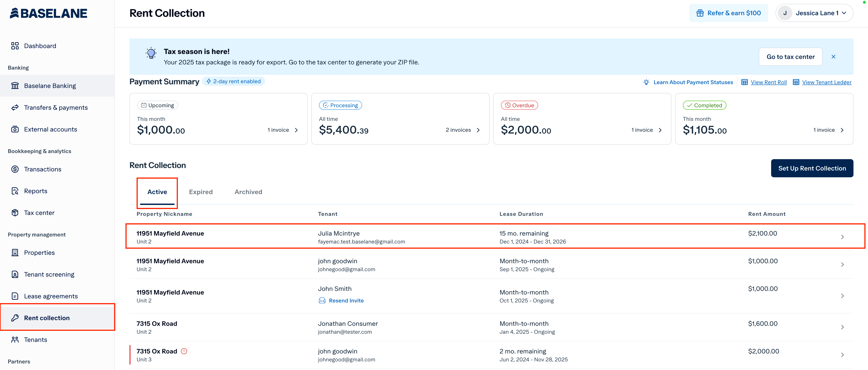Select the Tax center cube icon
Screen dimensions: 868x370
click(x=15, y=213)
